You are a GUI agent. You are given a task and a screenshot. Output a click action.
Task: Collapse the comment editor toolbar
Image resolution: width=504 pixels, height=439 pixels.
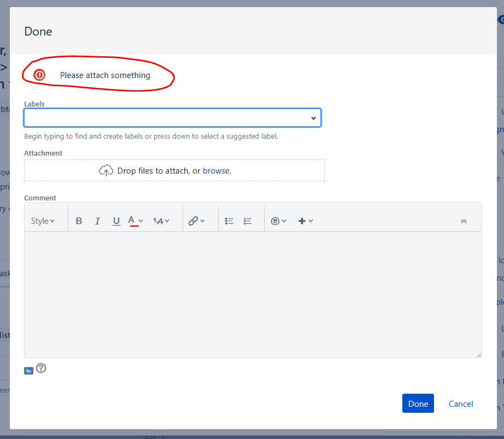(x=464, y=221)
